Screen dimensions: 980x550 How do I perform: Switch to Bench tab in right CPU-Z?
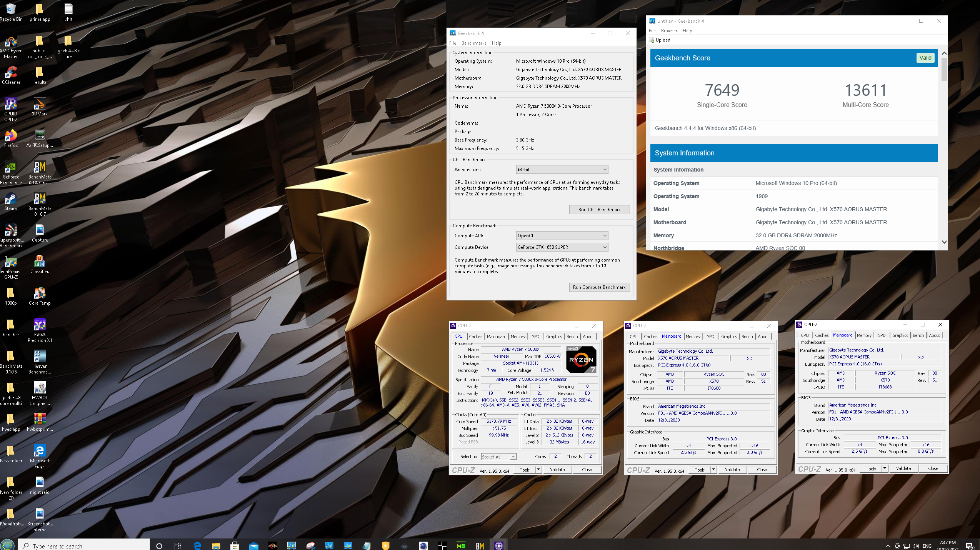[x=918, y=335]
